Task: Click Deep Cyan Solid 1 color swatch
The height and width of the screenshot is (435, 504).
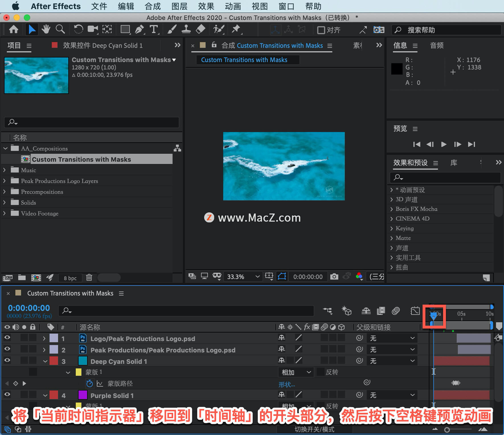Action: click(83, 361)
